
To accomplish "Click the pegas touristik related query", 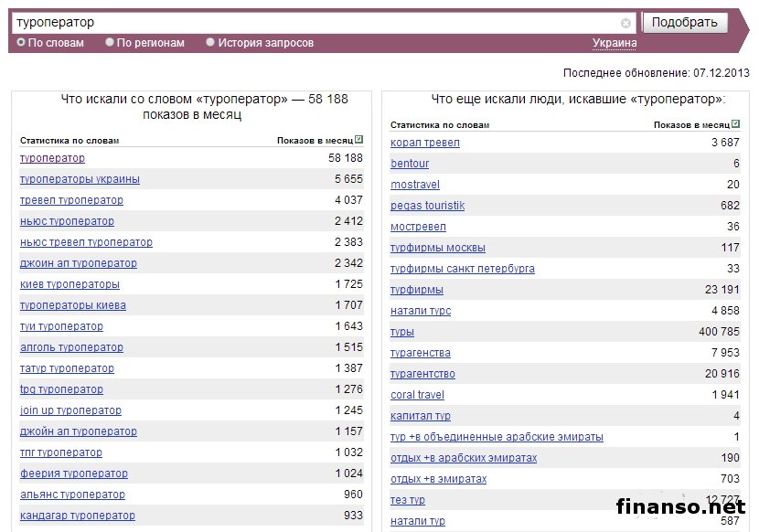I will click(427, 206).
